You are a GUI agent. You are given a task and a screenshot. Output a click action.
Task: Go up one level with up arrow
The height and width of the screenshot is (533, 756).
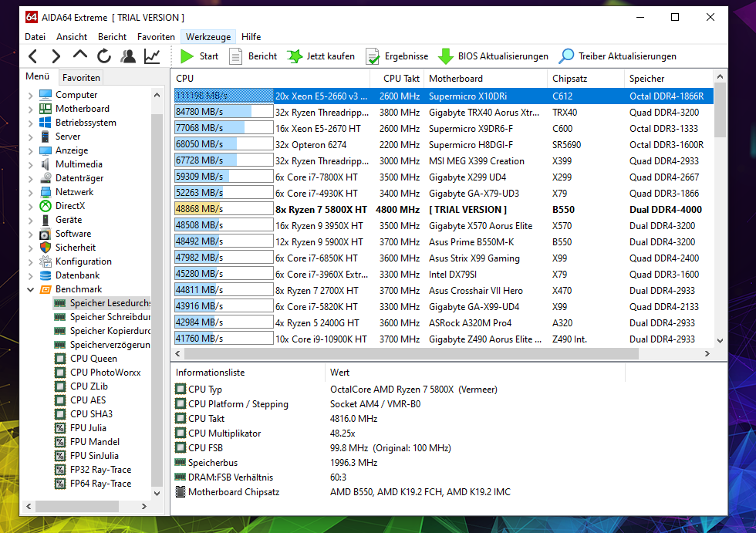tap(80, 55)
